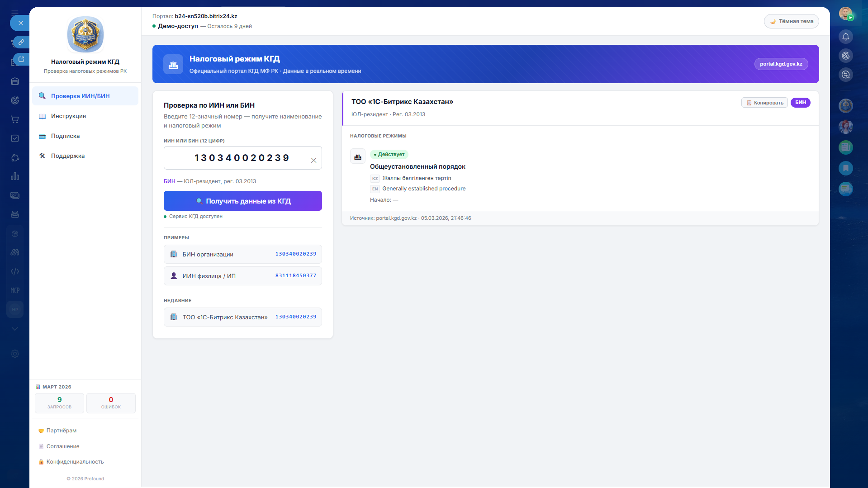Screen dimensions: 868x488
Task: Expand more items chevron in left rail
Action: [x=15, y=329]
